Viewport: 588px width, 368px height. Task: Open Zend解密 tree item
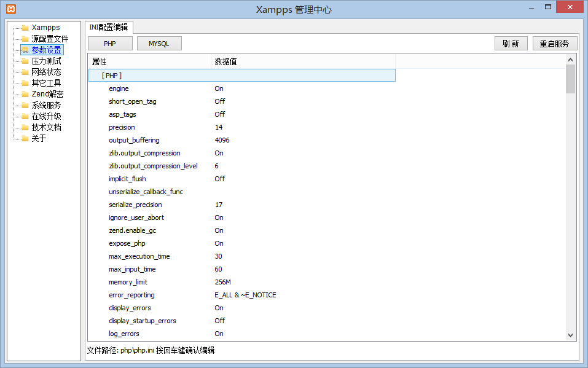(x=48, y=94)
